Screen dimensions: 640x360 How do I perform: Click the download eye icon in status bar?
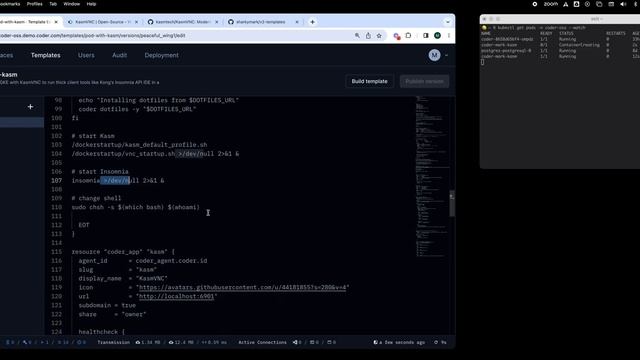click(171, 342)
